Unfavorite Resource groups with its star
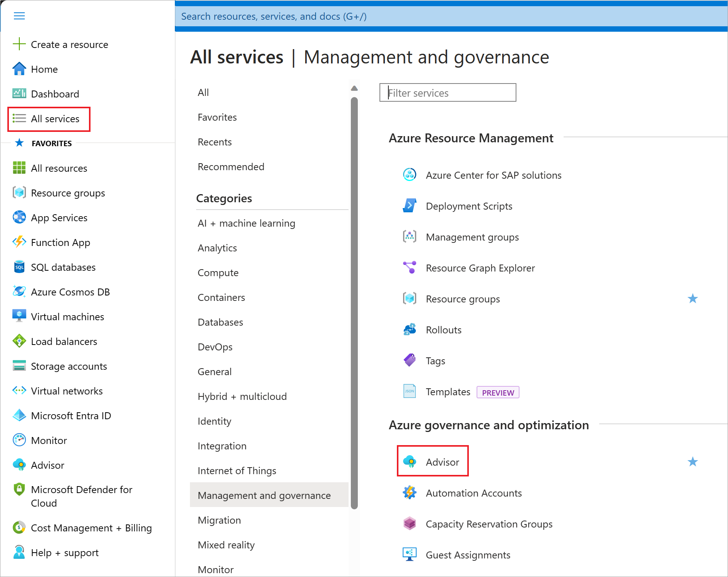 click(x=692, y=299)
